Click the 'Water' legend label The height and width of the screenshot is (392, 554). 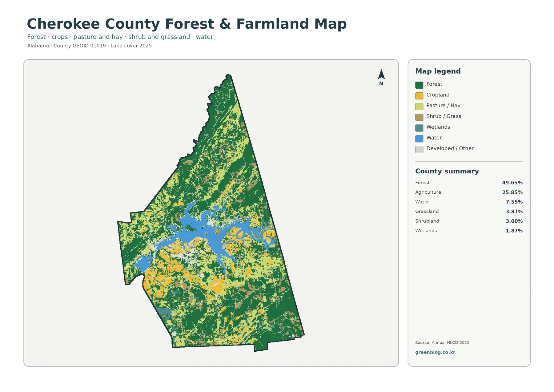pyautogui.click(x=434, y=138)
